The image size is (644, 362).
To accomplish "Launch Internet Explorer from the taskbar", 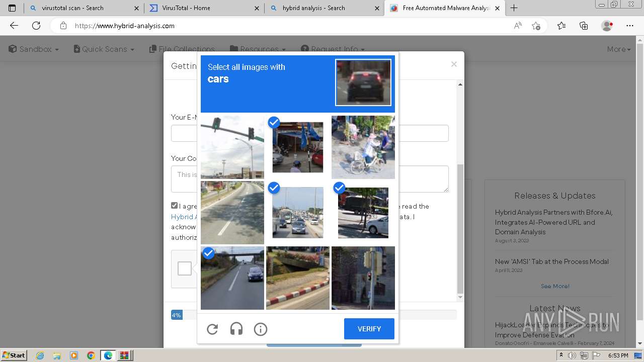I will 40,355.
